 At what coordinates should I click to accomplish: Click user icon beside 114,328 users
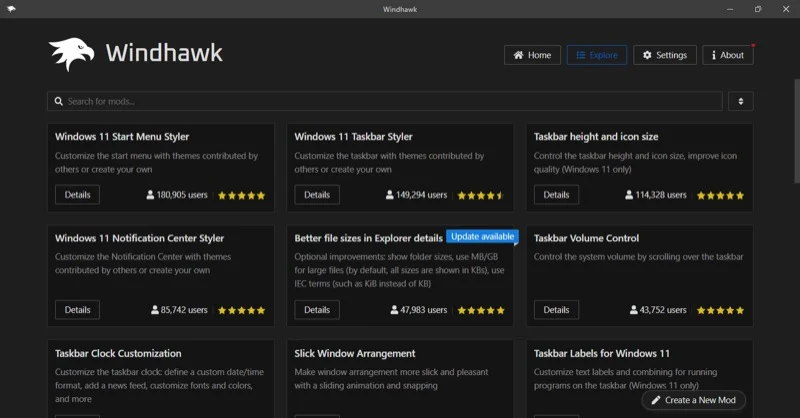tap(629, 195)
